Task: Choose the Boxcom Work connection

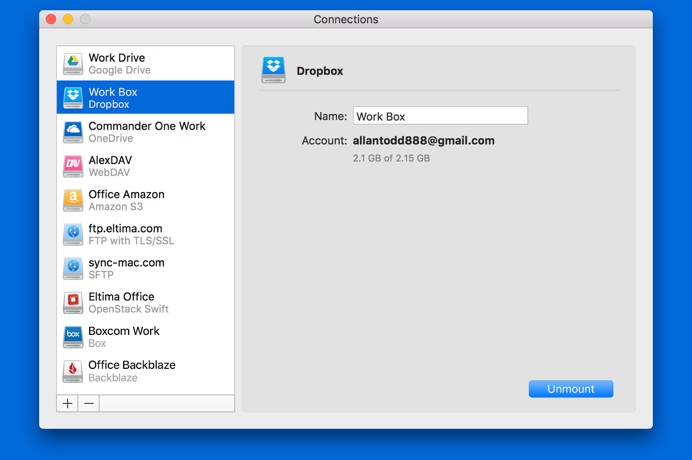Action: (x=146, y=336)
